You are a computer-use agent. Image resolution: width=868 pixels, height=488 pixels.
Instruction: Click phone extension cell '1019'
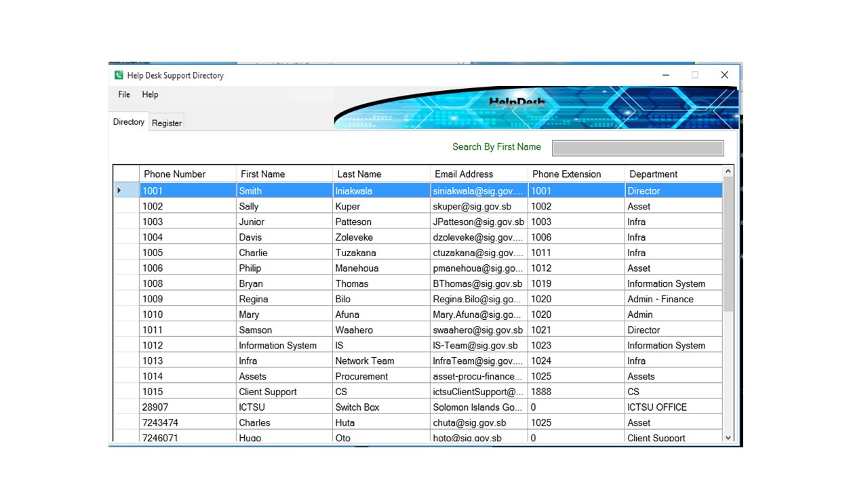pos(576,284)
